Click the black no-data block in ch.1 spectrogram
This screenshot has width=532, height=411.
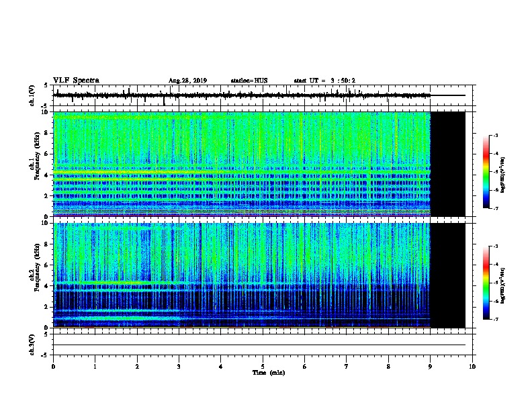(x=448, y=164)
